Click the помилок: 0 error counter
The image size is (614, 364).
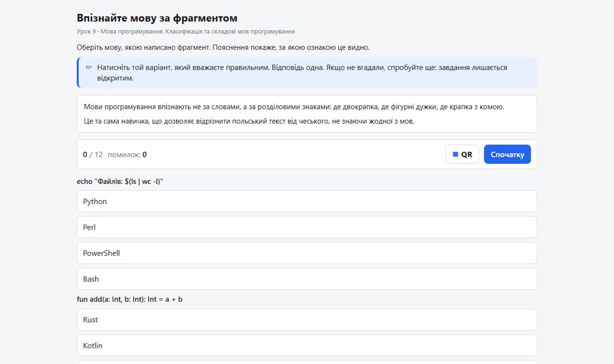[127, 154]
